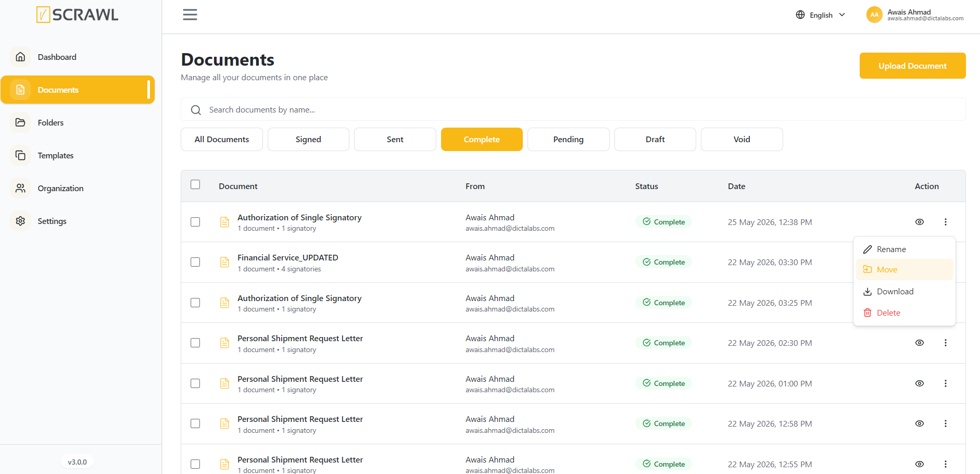Switch to Sent filter tab
Viewport: 980px width, 474px height.
(395, 140)
